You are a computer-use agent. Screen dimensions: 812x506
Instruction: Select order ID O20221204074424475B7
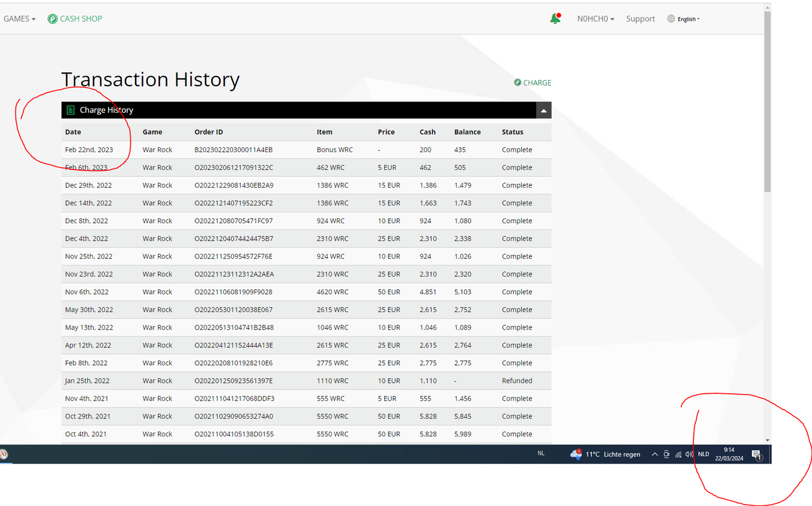(233, 238)
